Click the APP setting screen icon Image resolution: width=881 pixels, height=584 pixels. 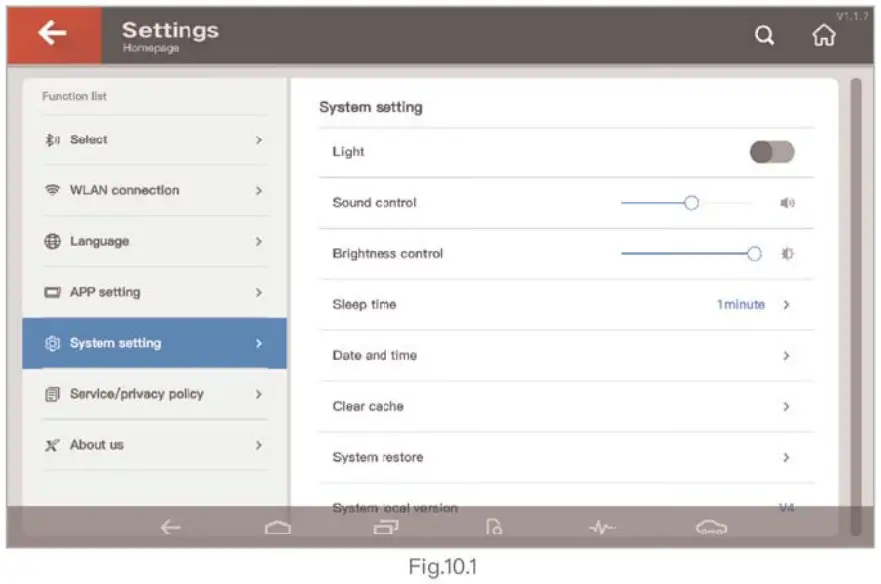click(52, 292)
